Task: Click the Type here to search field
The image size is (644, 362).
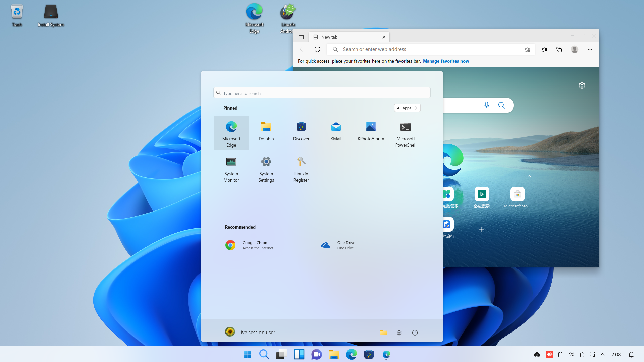Action: tap(322, 93)
